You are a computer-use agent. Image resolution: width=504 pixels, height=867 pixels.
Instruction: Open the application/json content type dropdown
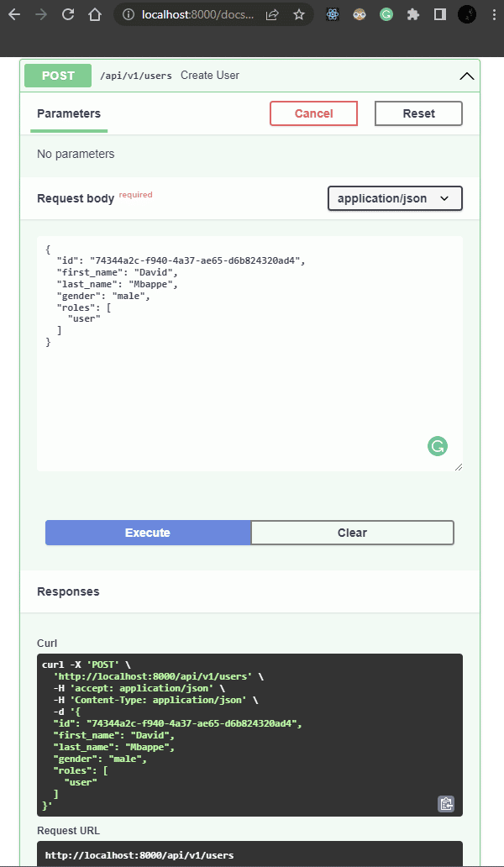pyautogui.click(x=395, y=198)
